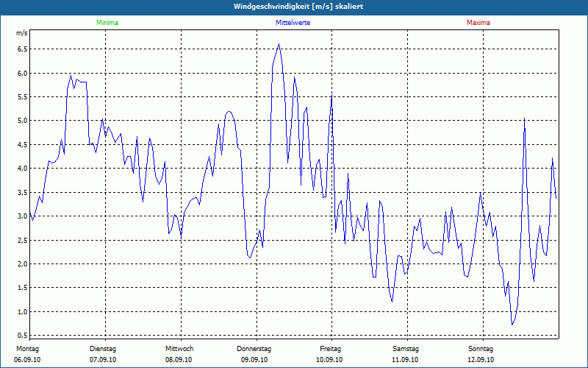The image size is (588, 368).
Task: Click the 3,0 y-axis value
Action: point(23,216)
